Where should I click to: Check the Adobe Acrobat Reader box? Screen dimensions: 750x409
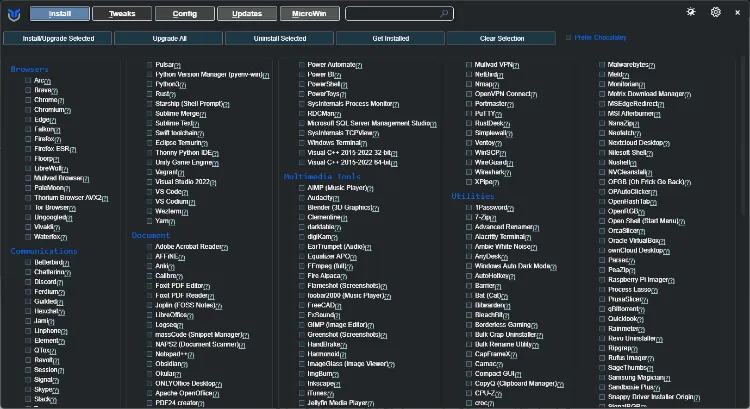click(150, 246)
